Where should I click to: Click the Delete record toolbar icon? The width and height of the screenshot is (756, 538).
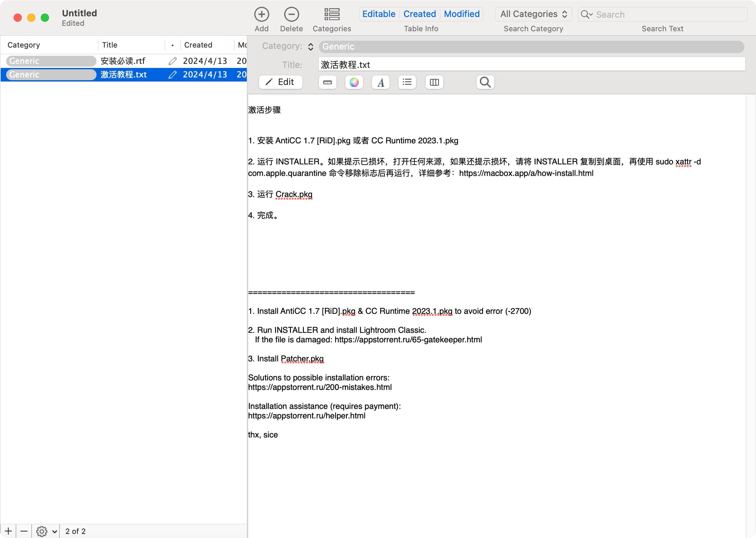tap(291, 15)
